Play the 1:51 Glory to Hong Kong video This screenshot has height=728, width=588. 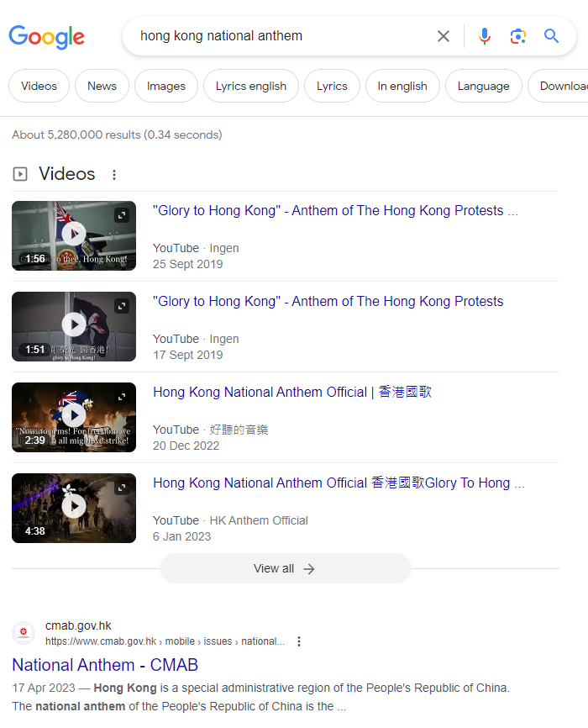point(74,325)
